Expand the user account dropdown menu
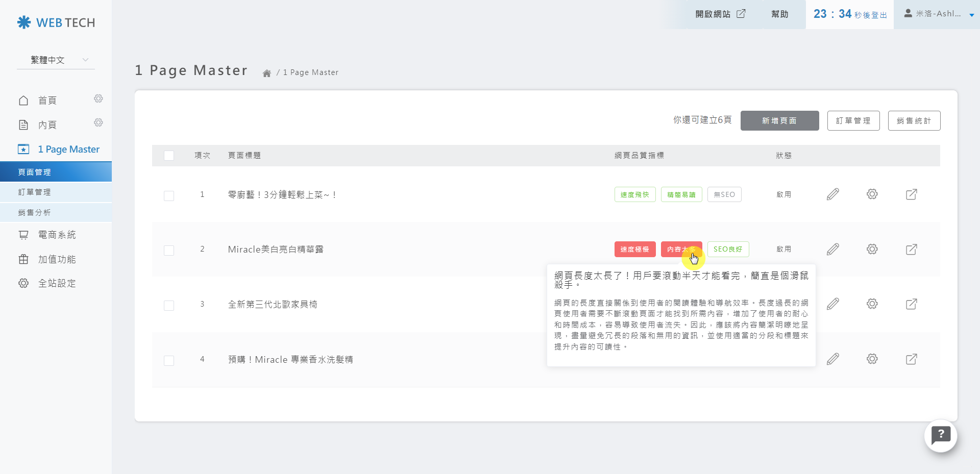 [938, 14]
